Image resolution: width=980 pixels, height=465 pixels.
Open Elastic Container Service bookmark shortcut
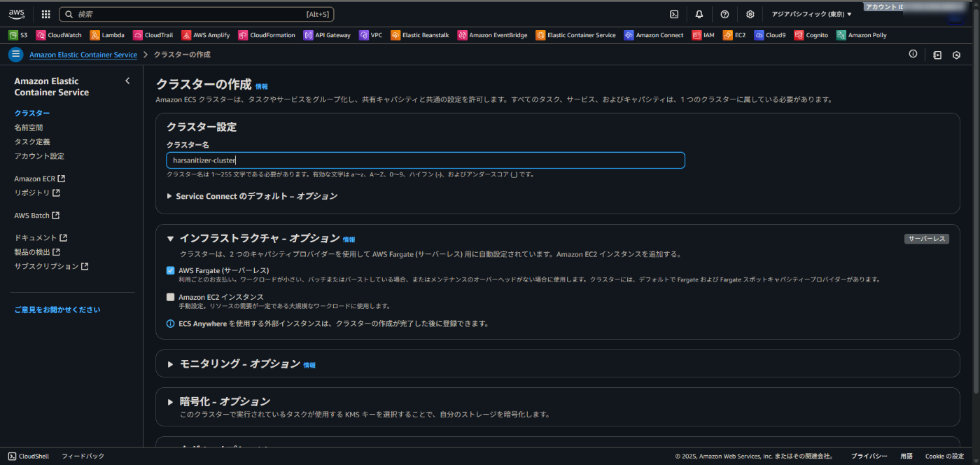pyautogui.click(x=576, y=35)
